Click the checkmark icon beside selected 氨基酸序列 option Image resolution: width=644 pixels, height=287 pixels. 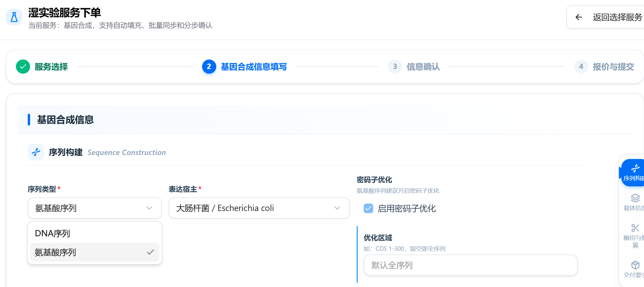150,252
